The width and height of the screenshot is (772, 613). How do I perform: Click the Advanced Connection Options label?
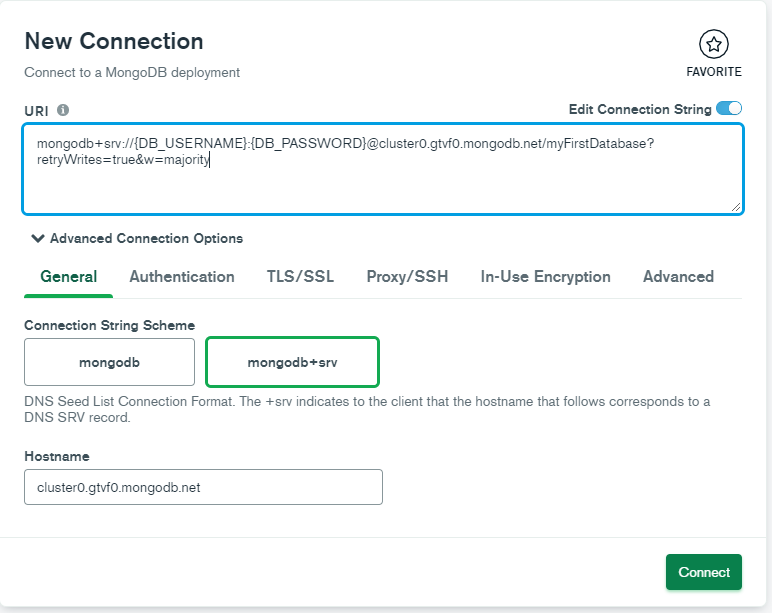[x=146, y=238]
